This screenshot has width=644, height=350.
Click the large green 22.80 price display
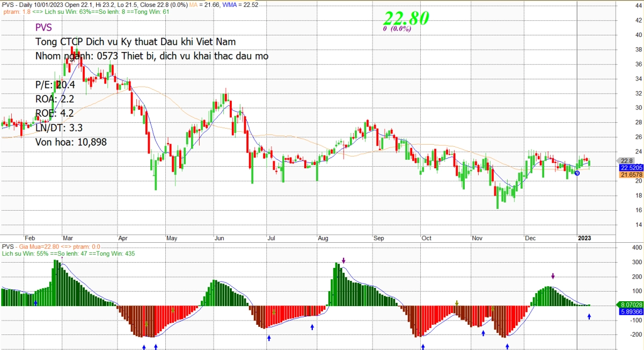pyautogui.click(x=406, y=18)
